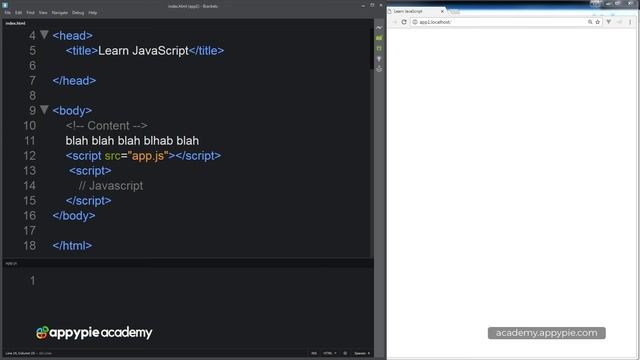
Task: Open Chrome's three-dot menu
Action: tap(630, 22)
